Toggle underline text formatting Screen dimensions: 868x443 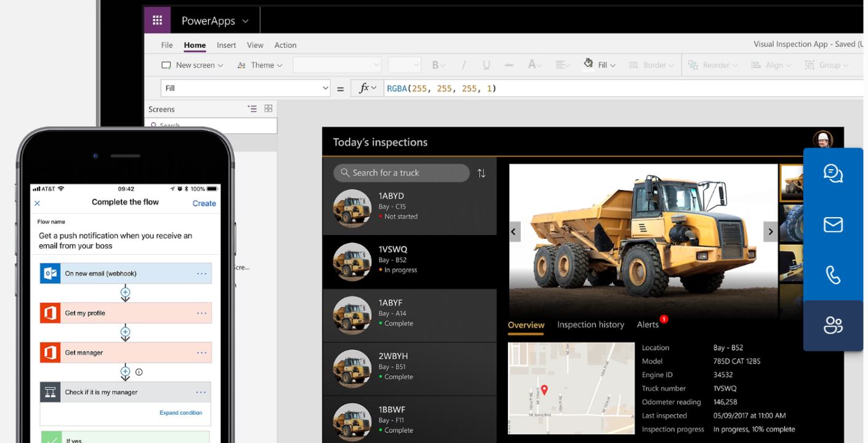click(x=486, y=65)
